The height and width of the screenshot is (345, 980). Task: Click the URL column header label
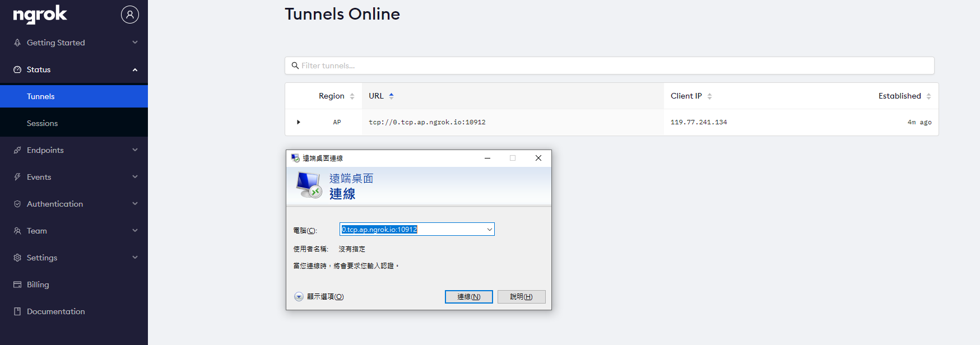(376, 96)
